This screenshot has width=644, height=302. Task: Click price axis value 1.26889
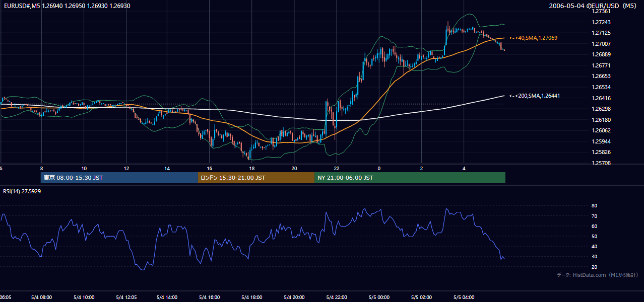coord(601,54)
